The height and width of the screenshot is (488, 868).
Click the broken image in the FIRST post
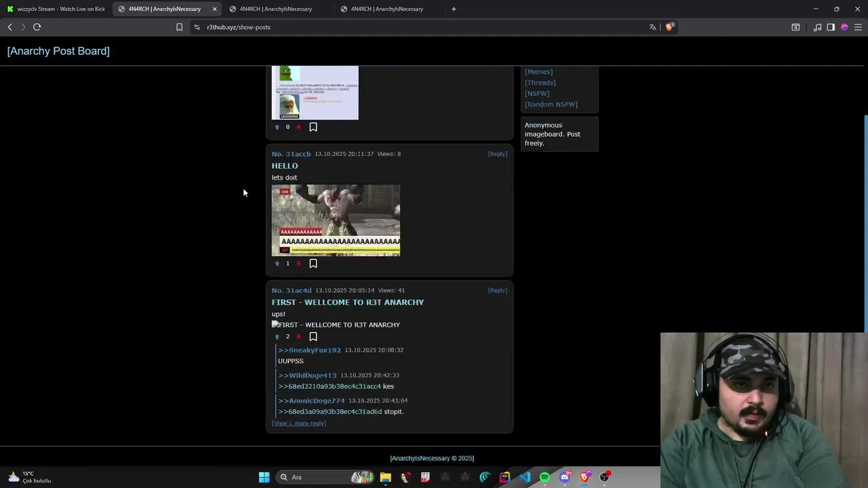click(336, 325)
